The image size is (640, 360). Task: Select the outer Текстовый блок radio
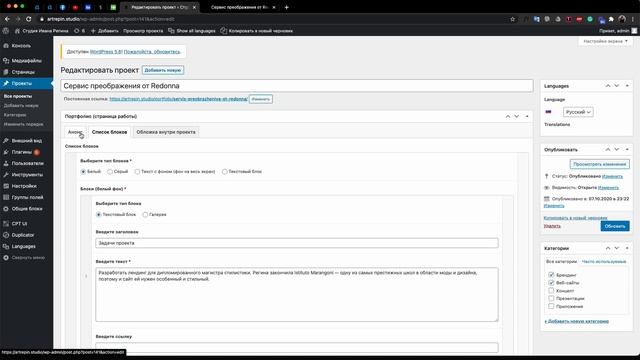click(x=224, y=172)
